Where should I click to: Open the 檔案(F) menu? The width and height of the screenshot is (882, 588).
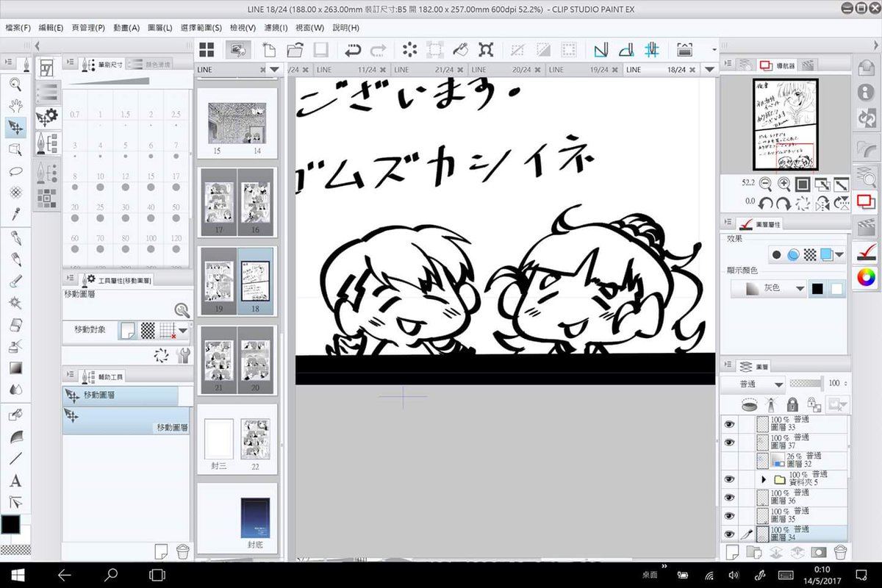[18, 27]
